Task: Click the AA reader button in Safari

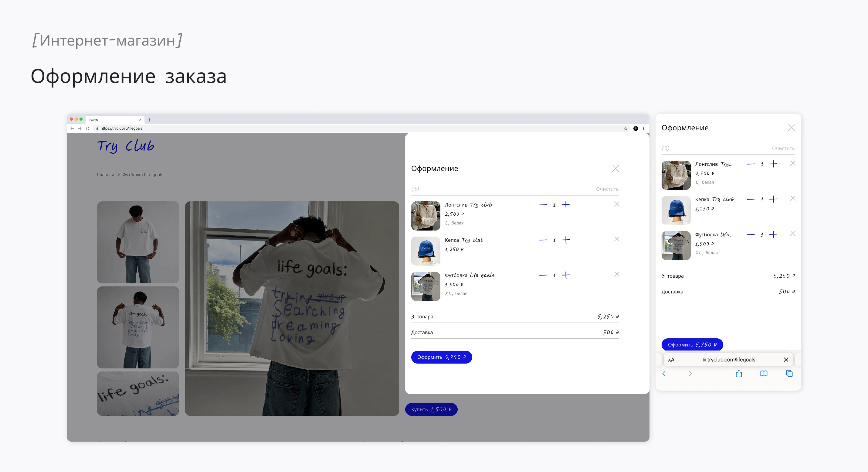Action: pyautogui.click(x=671, y=360)
